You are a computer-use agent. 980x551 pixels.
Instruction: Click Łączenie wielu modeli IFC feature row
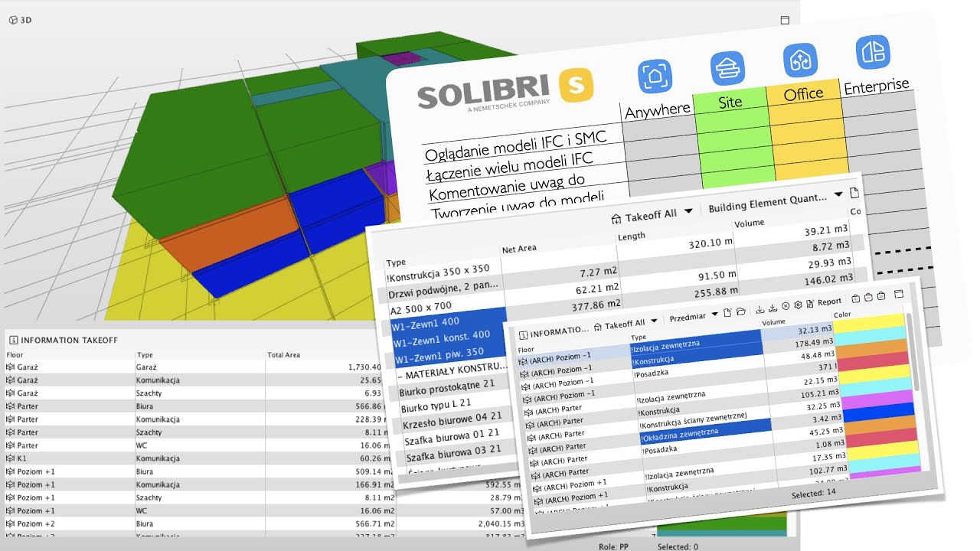pos(511,167)
